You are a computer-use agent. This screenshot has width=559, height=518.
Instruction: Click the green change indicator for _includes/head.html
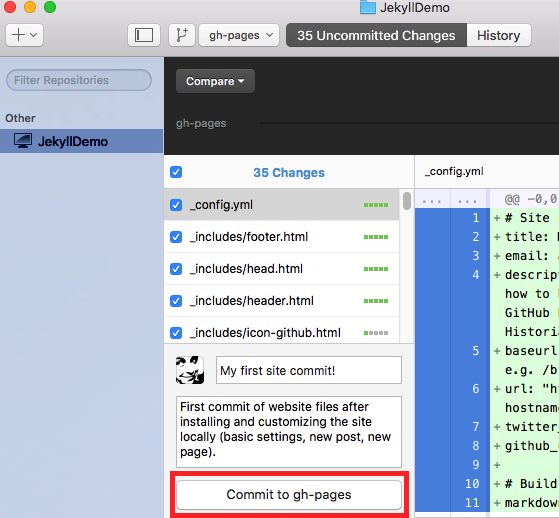tap(376, 269)
